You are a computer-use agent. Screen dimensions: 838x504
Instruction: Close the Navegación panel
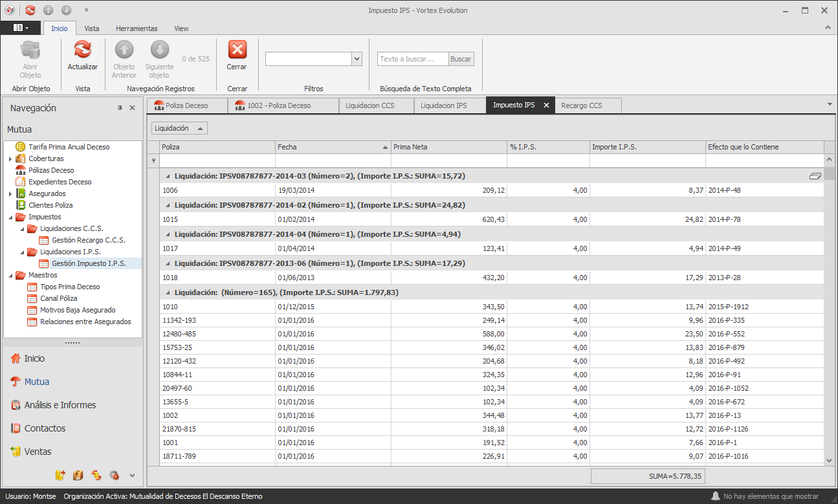(x=132, y=108)
